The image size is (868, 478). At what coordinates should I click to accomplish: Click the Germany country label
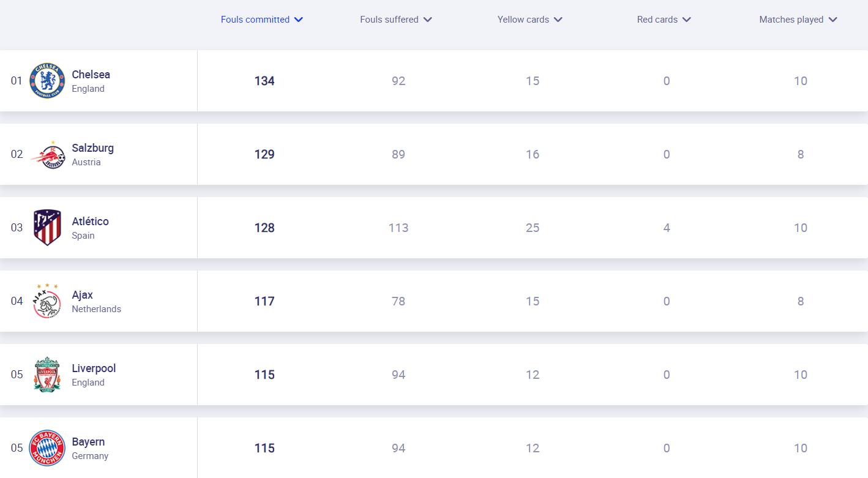(90, 456)
